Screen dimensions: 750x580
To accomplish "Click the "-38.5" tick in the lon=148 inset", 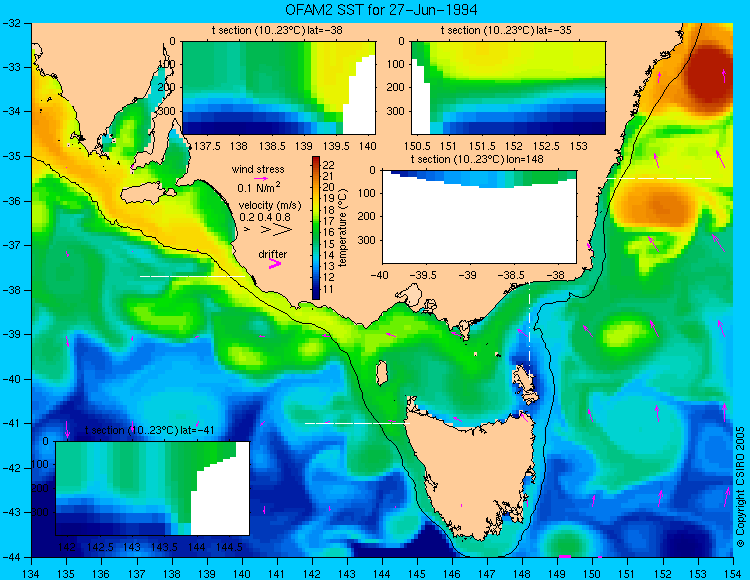I will [x=511, y=275].
